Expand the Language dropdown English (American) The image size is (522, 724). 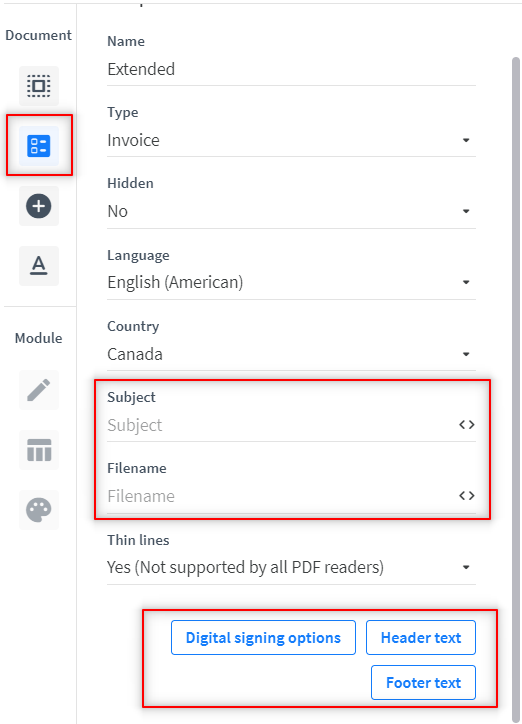[291, 282]
